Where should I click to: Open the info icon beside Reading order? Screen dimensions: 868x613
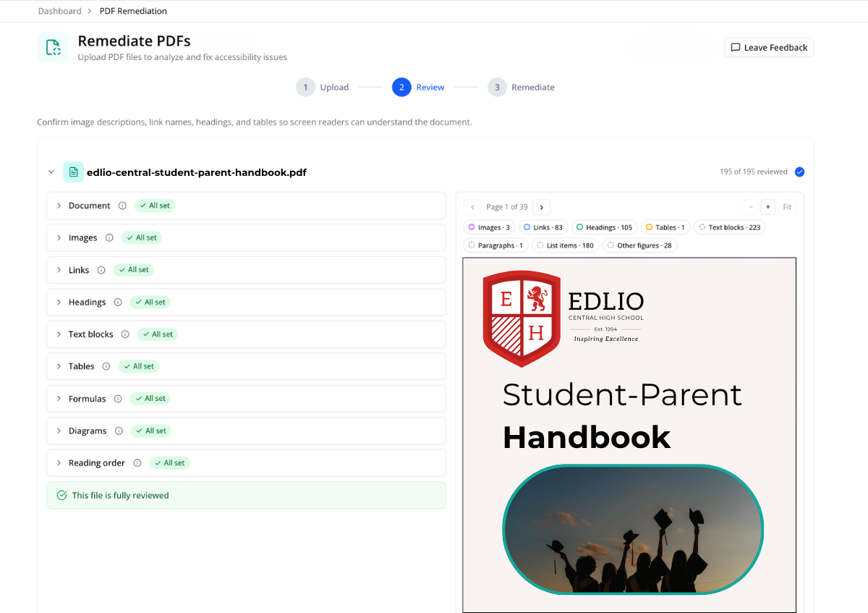[x=137, y=463]
